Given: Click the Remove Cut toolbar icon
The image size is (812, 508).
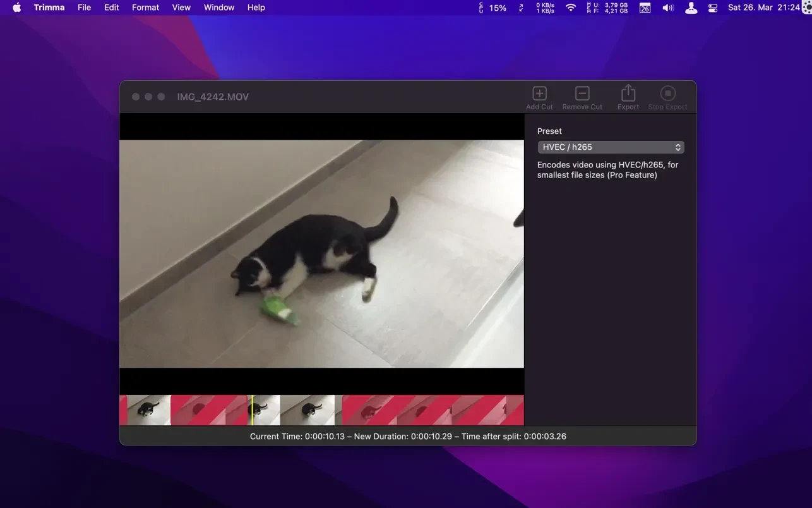Looking at the screenshot, I should (582, 94).
